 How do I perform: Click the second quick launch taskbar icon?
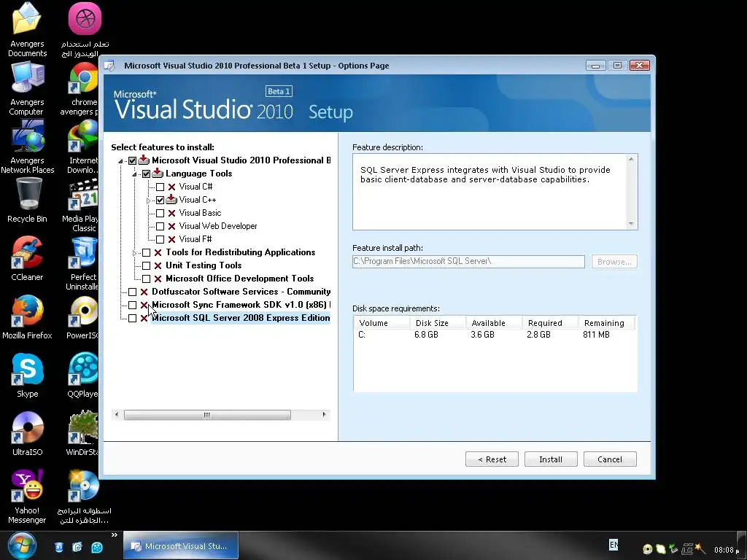[77, 547]
